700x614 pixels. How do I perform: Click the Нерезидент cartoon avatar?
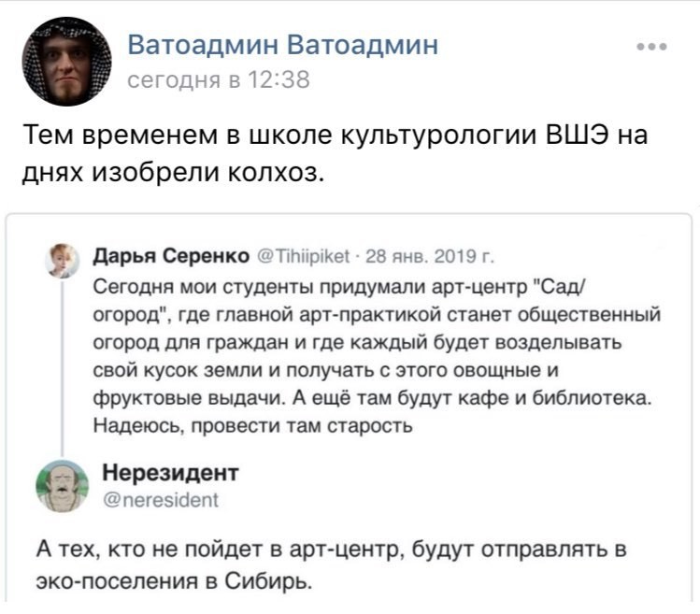coord(63,486)
